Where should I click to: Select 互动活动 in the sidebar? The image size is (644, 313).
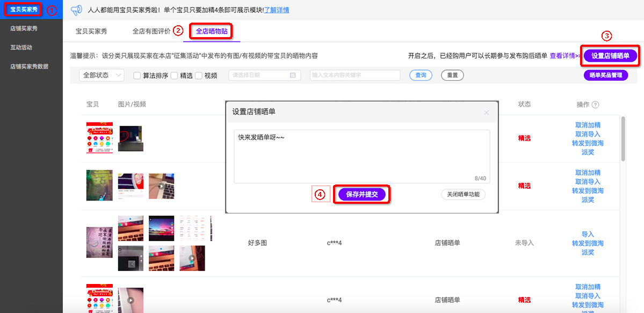point(21,47)
